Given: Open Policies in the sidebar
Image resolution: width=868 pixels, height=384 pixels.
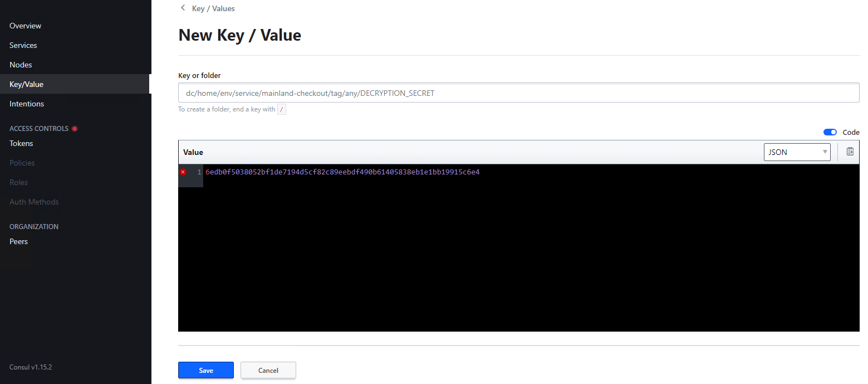Looking at the screenshot, I should [x=22, y=162].
